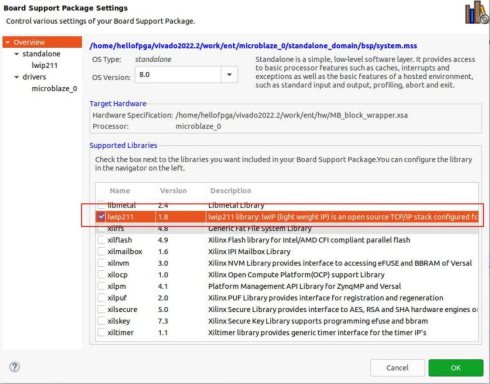Click the Generic Fat File System description
The height and width of the screenshot is (384, 490).
tap(260, 228)
